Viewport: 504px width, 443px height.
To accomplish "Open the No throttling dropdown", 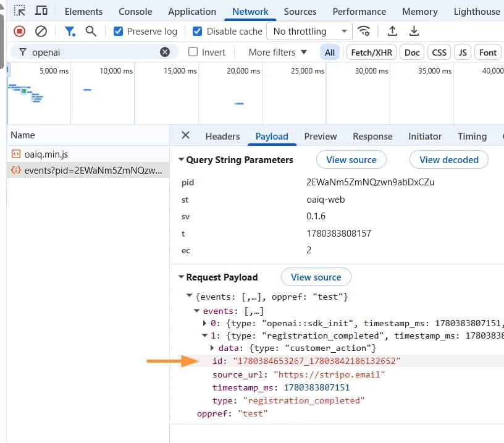I will [309, 31].
